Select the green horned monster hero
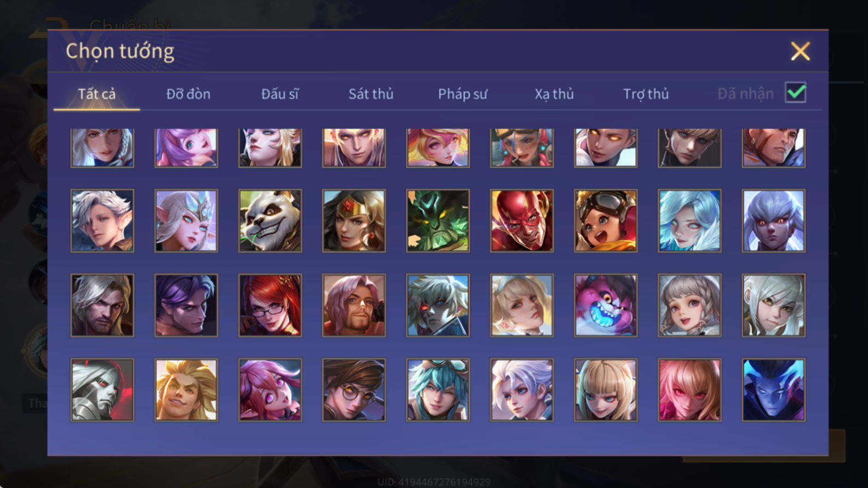Image resolution: width=868 pixels, height=488 pixels. 438,220
